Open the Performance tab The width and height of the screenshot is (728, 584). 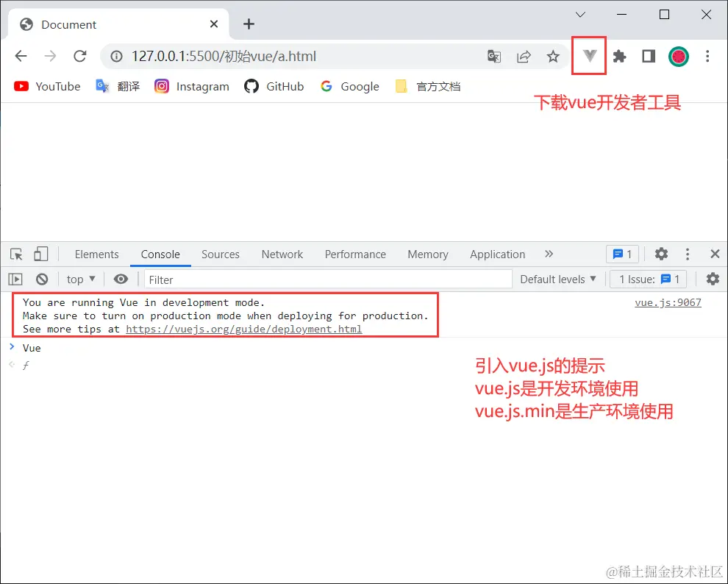[355, 254]
